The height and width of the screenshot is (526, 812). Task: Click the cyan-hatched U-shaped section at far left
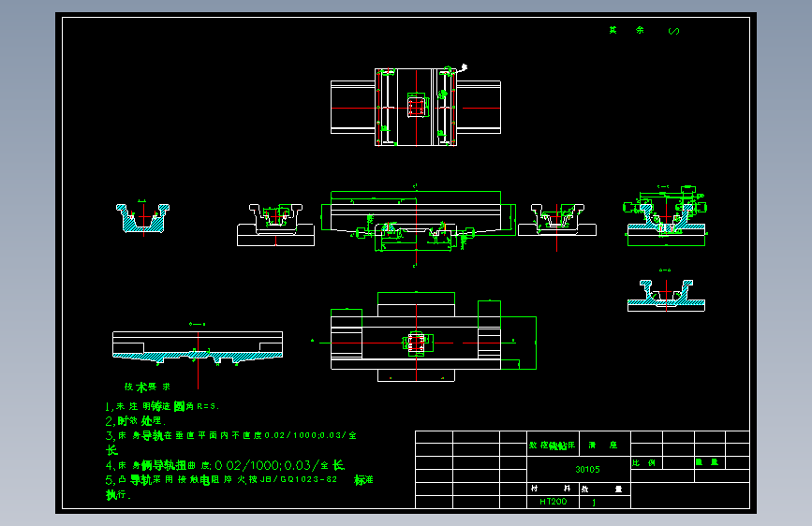coord(143,218)
